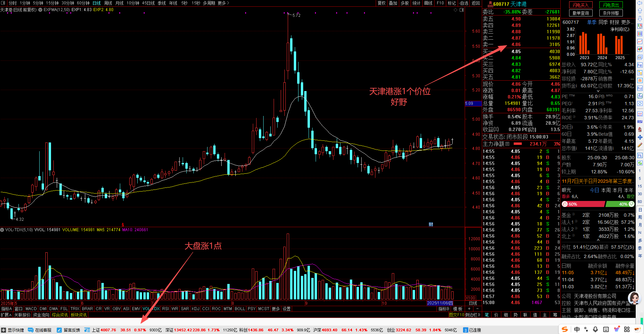Image resolution: width=644 pixels, height=334 pixels.
Task: Click the 已连接 connection status icon
Action: (465, 330)
